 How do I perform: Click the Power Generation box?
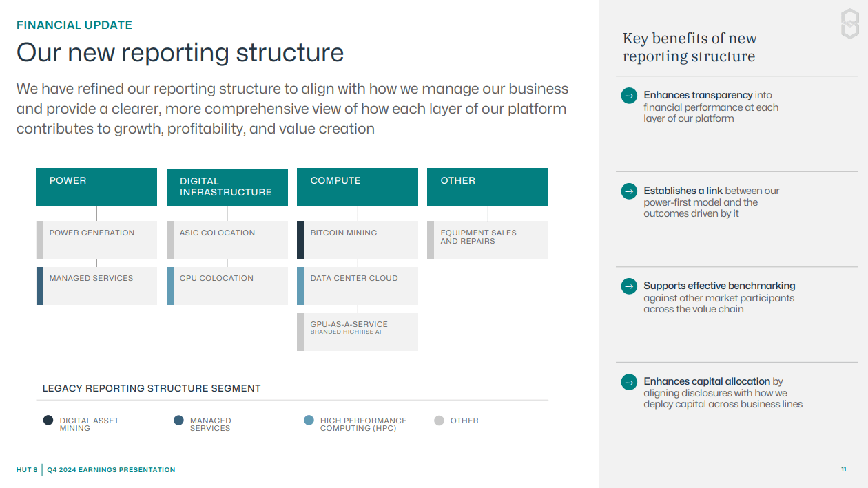tap(96, 240)
